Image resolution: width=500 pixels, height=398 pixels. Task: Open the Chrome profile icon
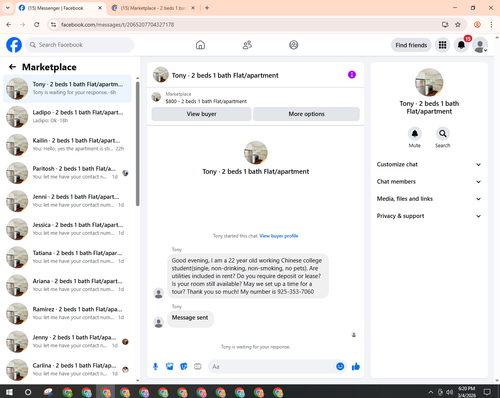tap(477, 25)
